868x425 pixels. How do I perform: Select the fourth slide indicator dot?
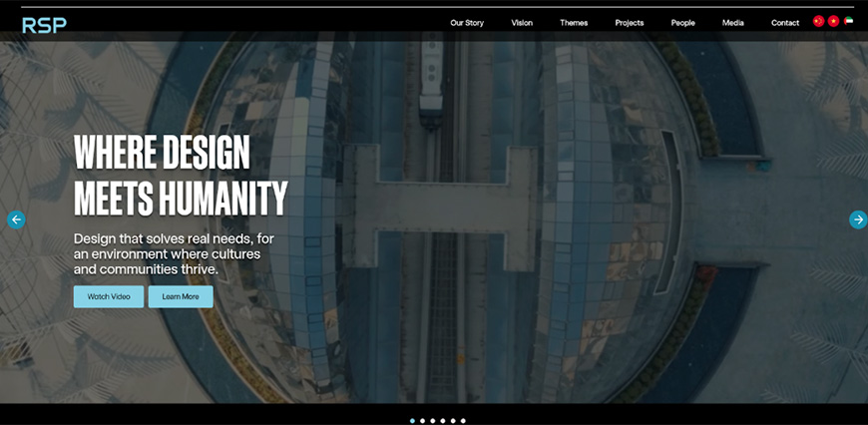point(443,421)
